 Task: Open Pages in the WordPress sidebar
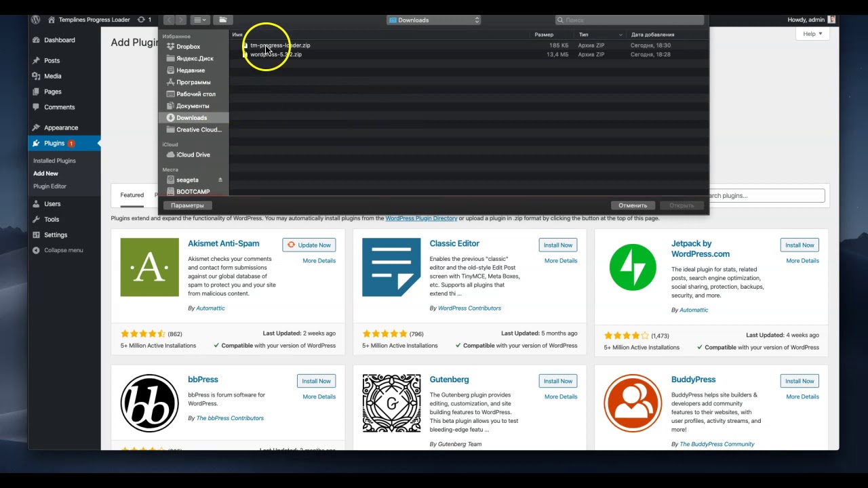tap(52, 91)
